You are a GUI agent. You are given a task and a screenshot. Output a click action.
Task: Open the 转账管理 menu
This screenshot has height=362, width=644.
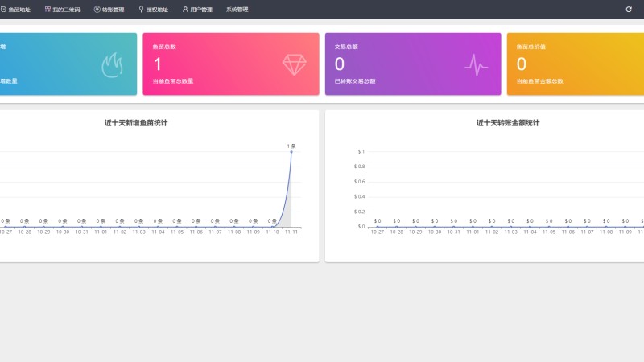[x=109, y=10]
